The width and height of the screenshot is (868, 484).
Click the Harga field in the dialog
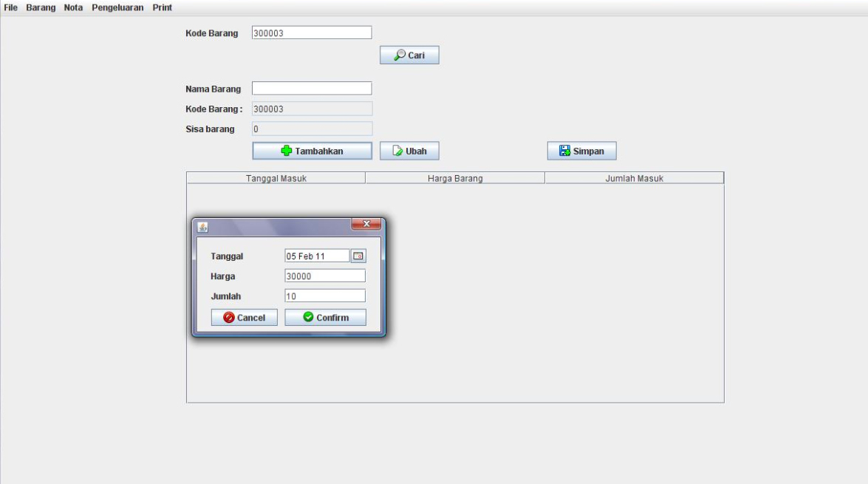pyautogui.click(x=324, y=276)
